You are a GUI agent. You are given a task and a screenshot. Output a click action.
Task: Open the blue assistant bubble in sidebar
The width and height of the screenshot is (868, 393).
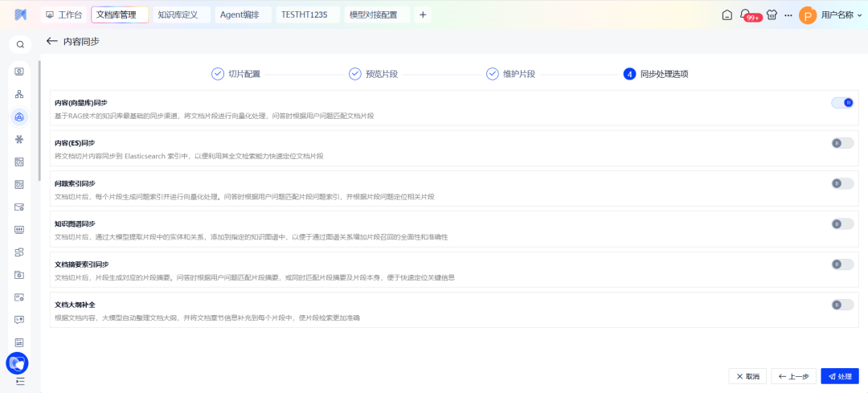pos(17,363)
